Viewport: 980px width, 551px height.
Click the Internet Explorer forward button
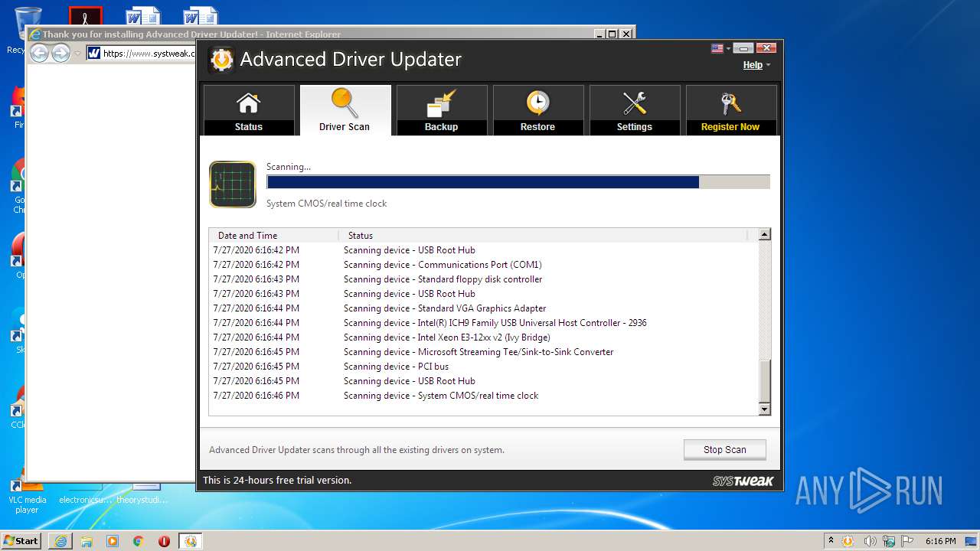60,53
